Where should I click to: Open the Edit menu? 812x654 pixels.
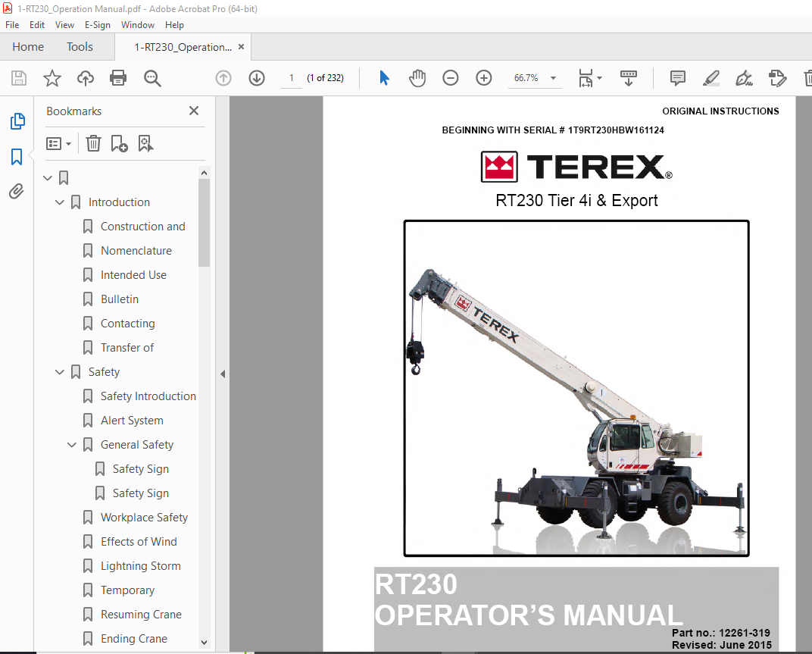point(37,25)
